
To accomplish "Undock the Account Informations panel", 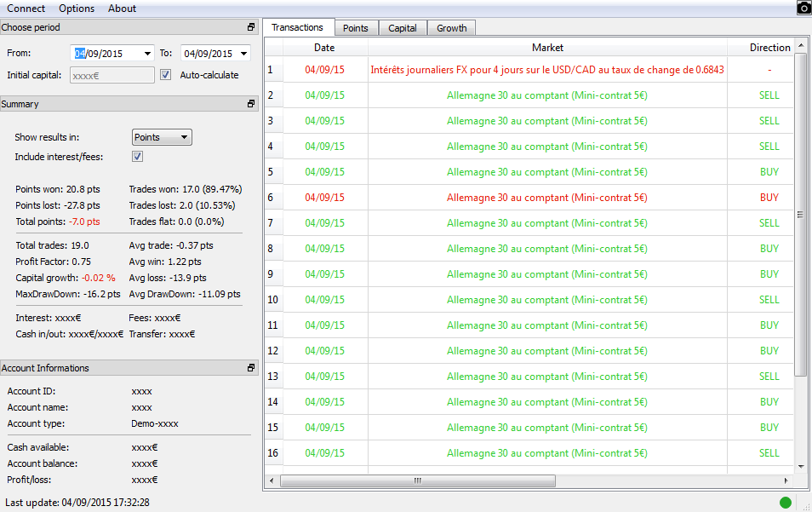I will (251, 367).
